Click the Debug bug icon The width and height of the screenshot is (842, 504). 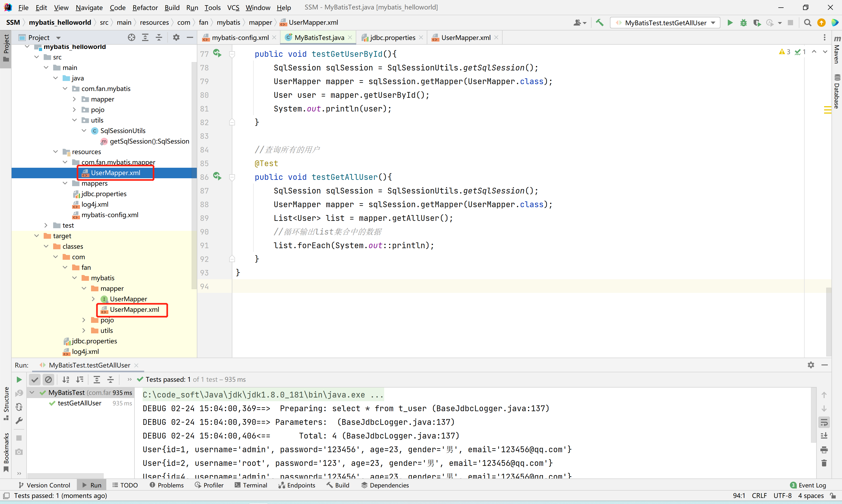(743, 23)
